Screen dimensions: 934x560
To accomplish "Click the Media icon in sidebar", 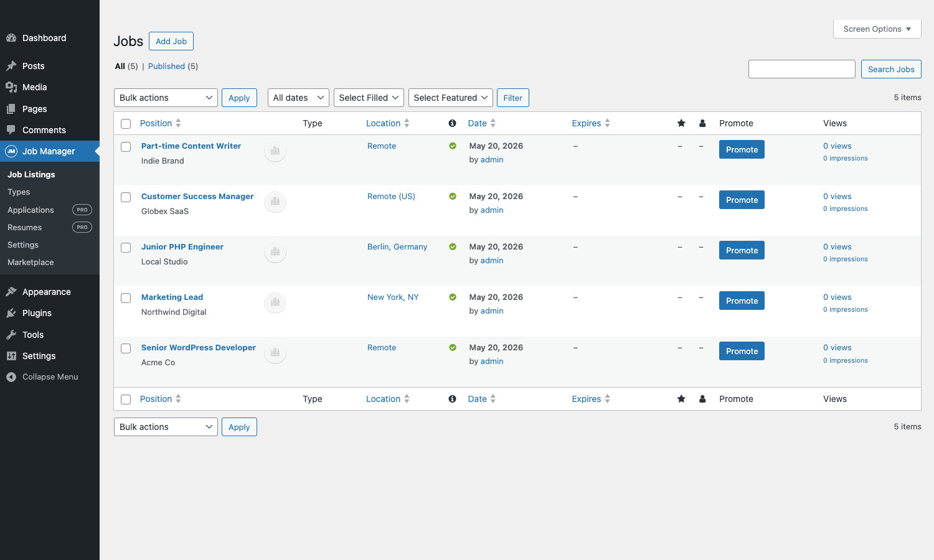I will click(11, 87).
